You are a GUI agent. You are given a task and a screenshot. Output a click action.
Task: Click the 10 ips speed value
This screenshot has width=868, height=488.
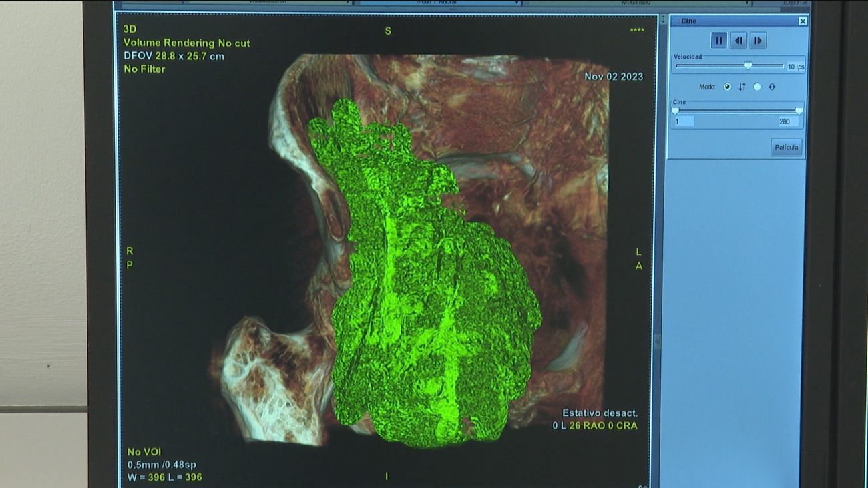796,66
